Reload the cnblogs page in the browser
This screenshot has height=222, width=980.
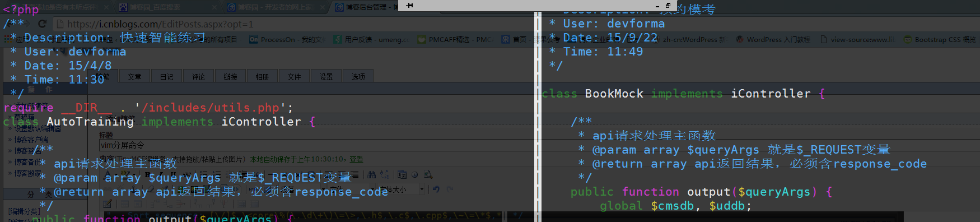pos(42,24)
